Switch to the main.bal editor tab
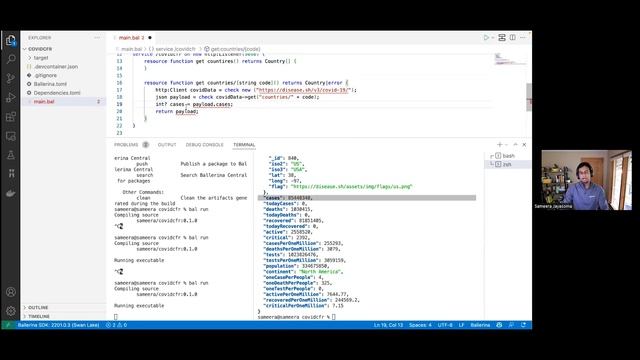 coord(132,38)
